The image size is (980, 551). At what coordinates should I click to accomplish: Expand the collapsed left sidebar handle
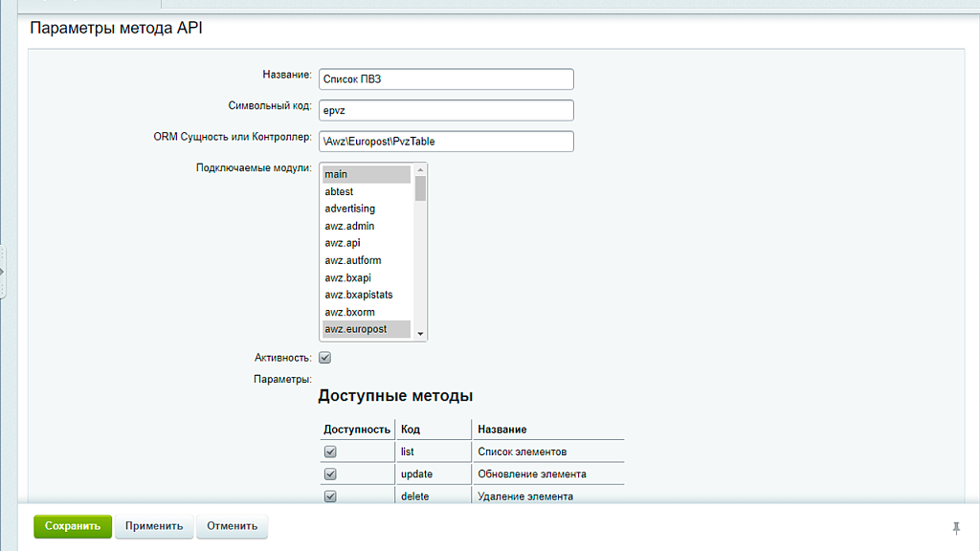pos(3,272)
